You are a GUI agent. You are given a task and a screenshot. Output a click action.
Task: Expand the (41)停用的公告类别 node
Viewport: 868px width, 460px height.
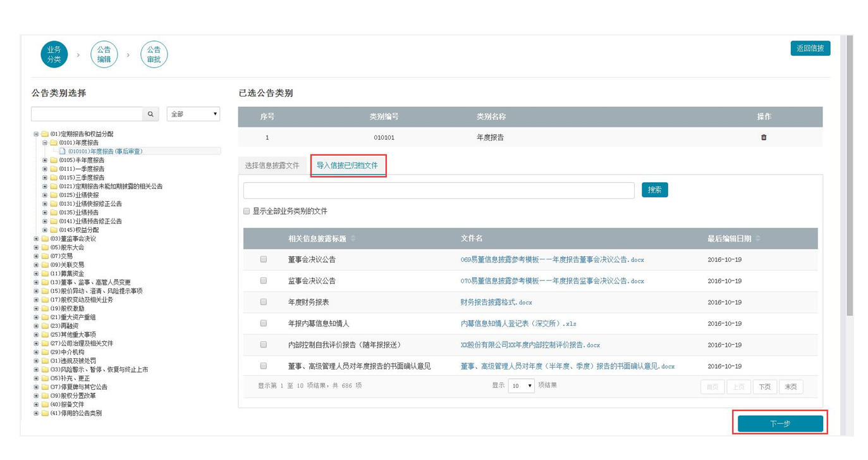click(36, 413)
